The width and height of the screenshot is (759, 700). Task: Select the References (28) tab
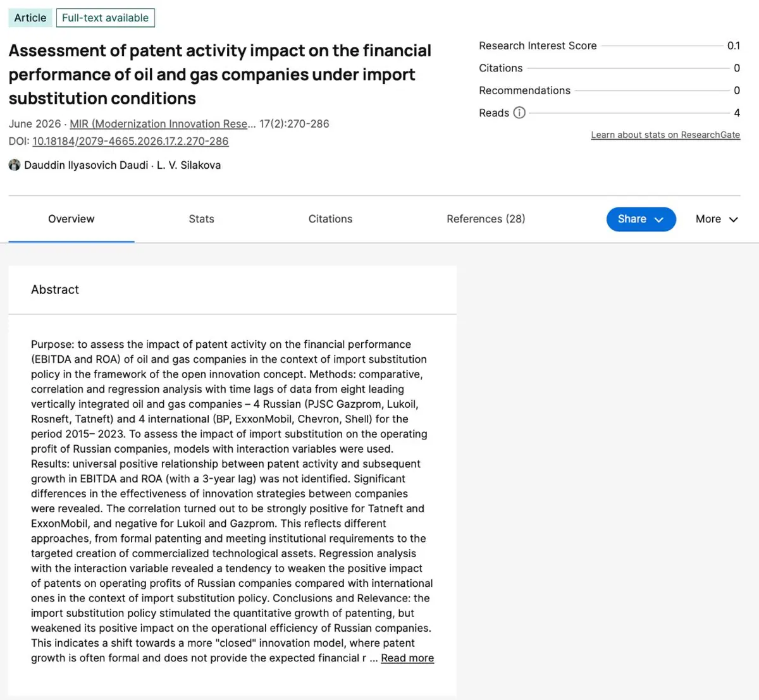[x=486, y=219]
